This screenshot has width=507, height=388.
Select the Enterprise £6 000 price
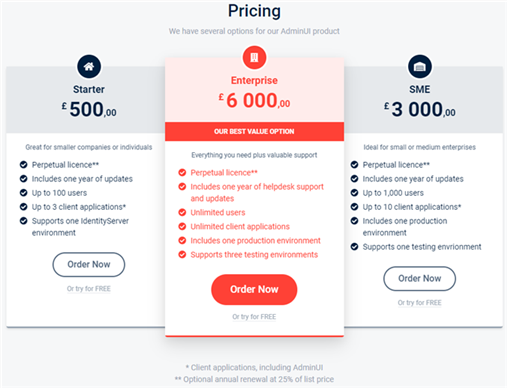(254, 100)
